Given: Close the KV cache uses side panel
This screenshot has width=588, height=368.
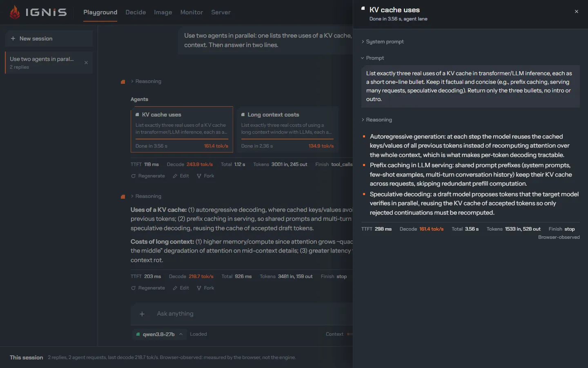Looking at the screenshot, I should pos(577,11).
